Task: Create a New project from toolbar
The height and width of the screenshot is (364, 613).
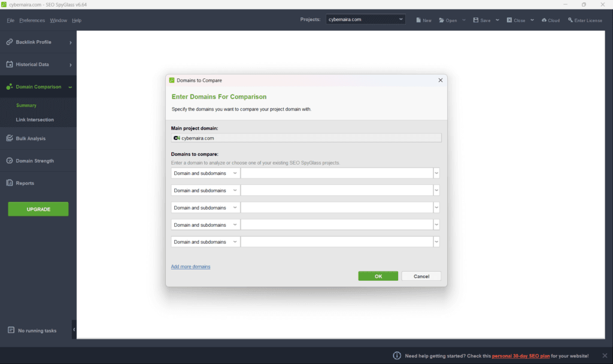Action: (424, 20)
